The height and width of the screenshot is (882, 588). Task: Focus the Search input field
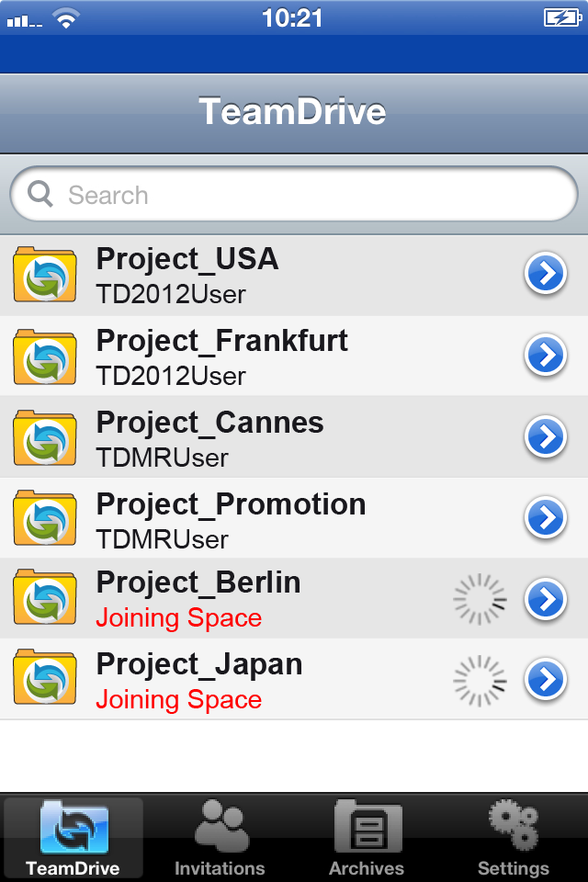(294, 194)
